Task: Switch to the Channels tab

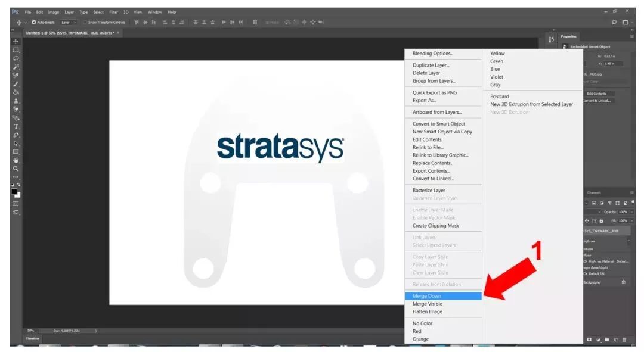Action: pyautogui.click(x=594, y=192)
